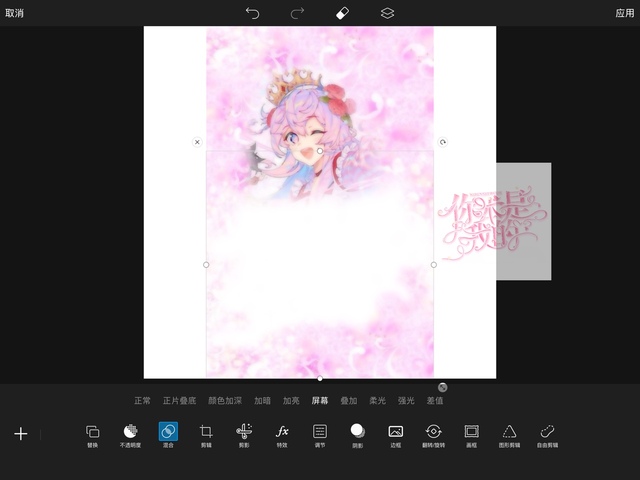Viewport: 640px width, 480px height.
Task: Open the 替换 replace tool
Action: 93,436
